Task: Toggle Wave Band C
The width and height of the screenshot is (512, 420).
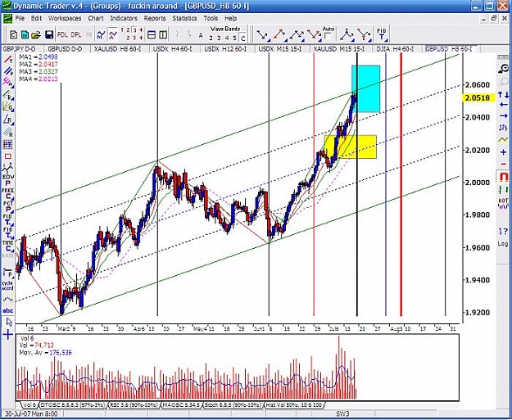Action: pyautogui.click(x=243, y=38)
